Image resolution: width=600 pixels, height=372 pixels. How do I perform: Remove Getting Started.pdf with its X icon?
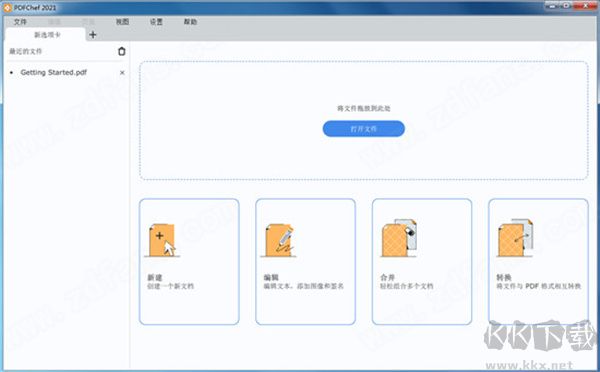[x=122, y=73]
